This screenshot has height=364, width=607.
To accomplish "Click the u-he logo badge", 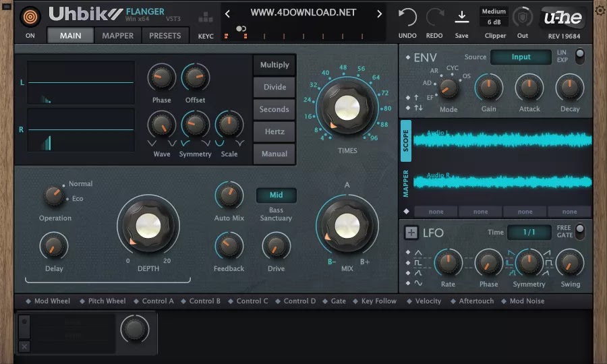I will coord(562,18).
